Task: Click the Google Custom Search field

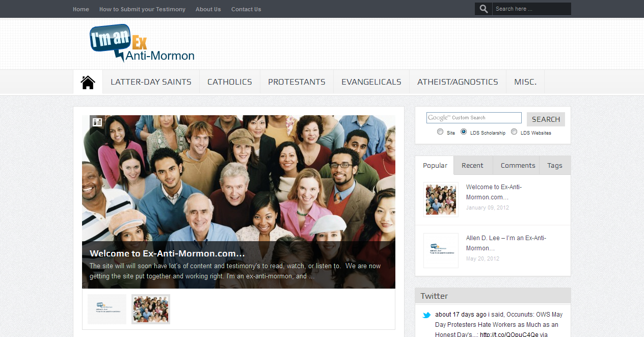Action: click(474, 118)
